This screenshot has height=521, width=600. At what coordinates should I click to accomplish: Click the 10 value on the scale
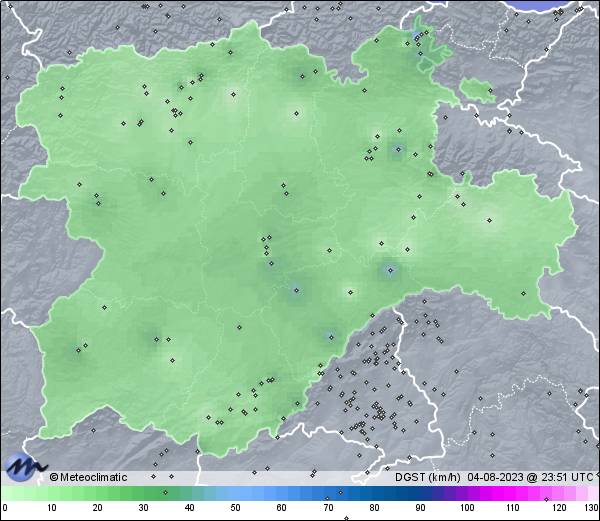52,508
